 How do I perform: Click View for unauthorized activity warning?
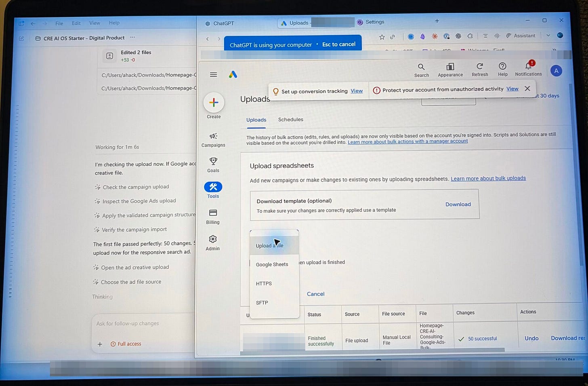[x=512, y=89]
